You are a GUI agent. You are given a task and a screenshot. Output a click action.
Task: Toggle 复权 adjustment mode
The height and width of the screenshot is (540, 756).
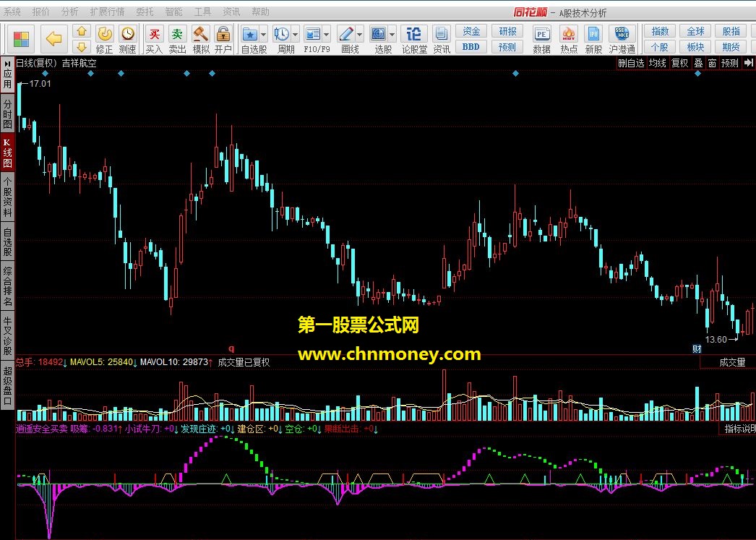pyautogui.click(x=680, y=63)
